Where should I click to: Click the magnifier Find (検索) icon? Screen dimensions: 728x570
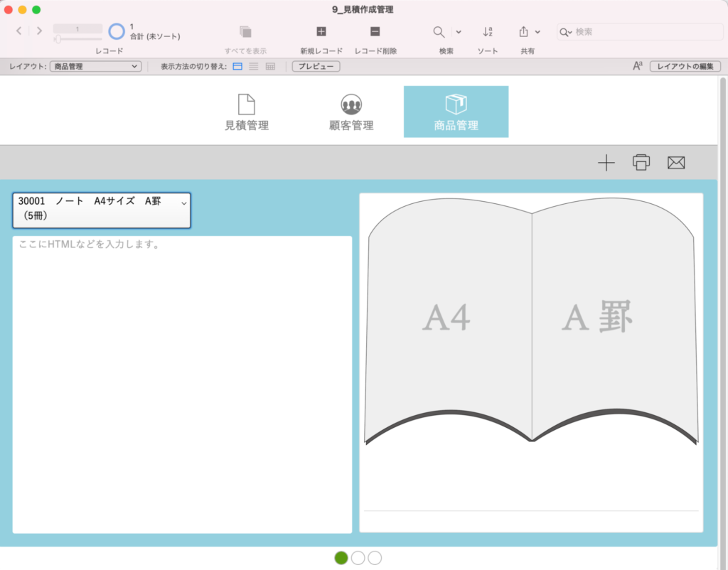(439, 32)
